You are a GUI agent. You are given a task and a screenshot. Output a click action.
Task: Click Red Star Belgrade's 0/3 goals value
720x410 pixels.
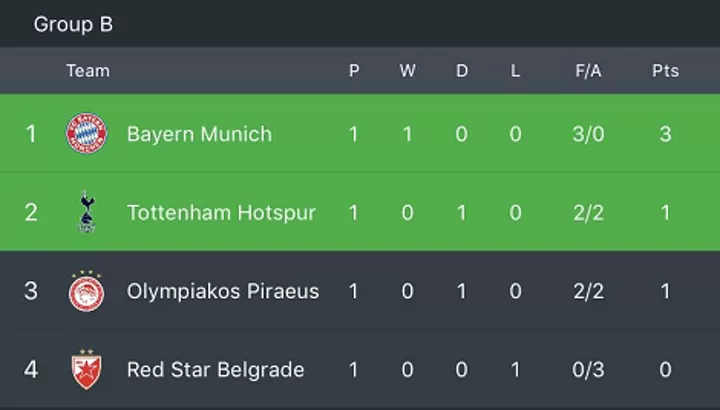(588, 370)
